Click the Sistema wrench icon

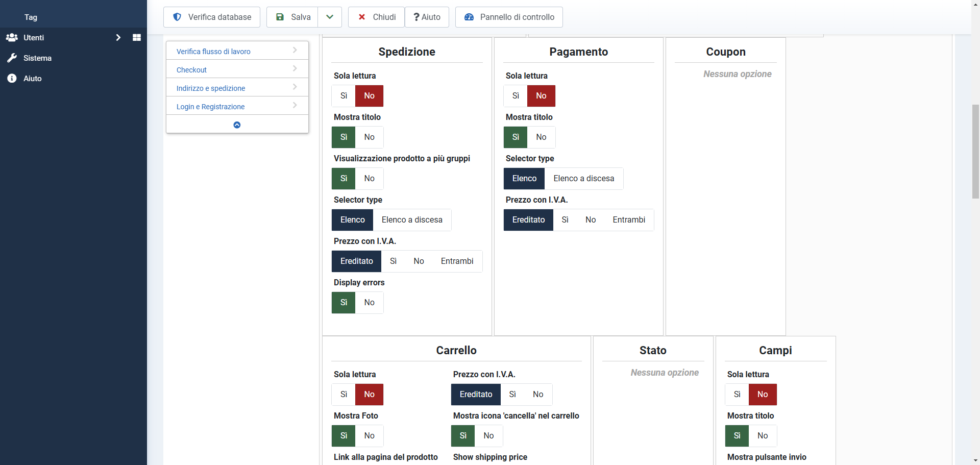(12, 58)
